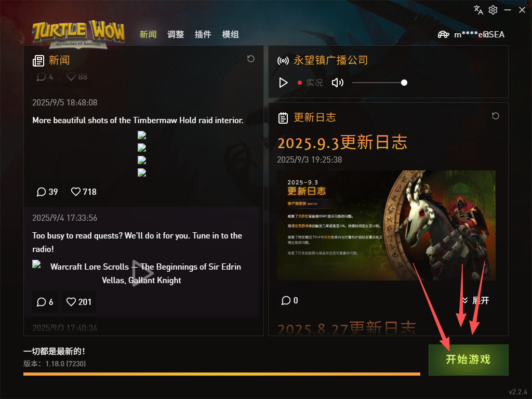Play the 永望镇广播公司 radio stream
The image size is (532, 399).
point(283,83)
